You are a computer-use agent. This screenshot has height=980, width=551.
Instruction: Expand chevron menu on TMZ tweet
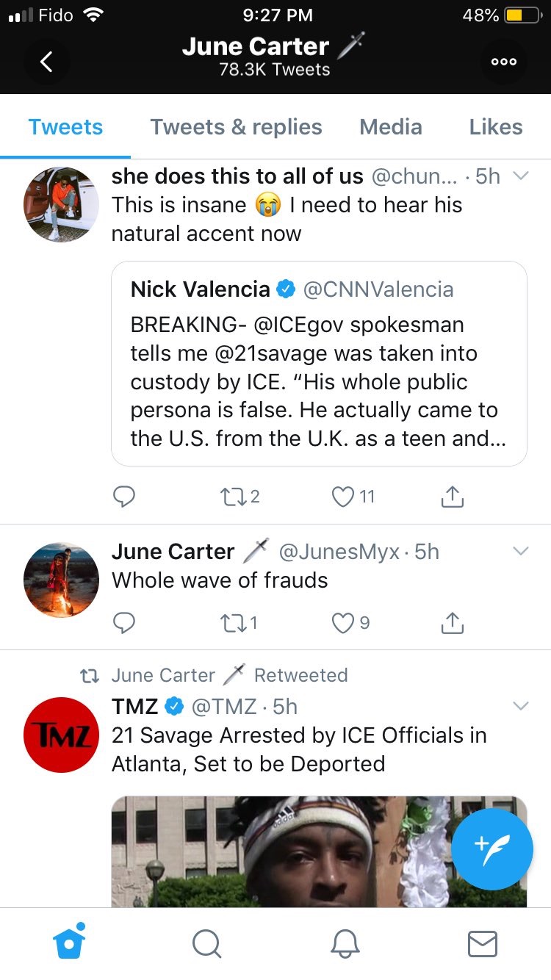(x=520, y=706)
